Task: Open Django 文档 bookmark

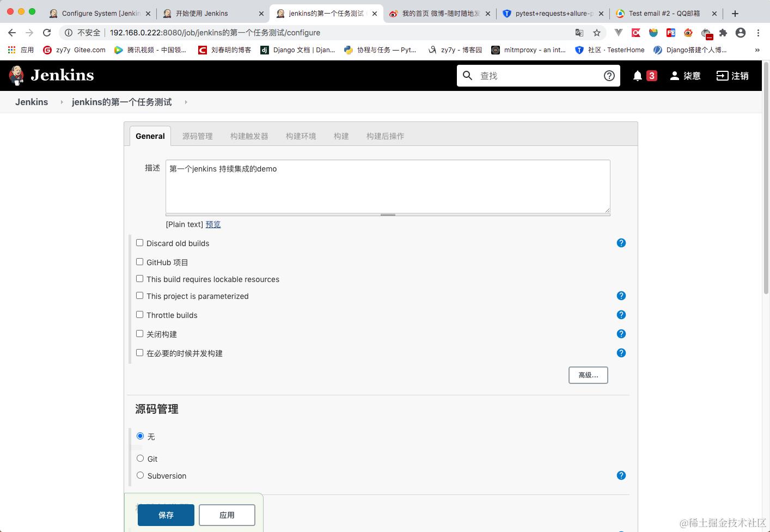Action: pos(297,50)
